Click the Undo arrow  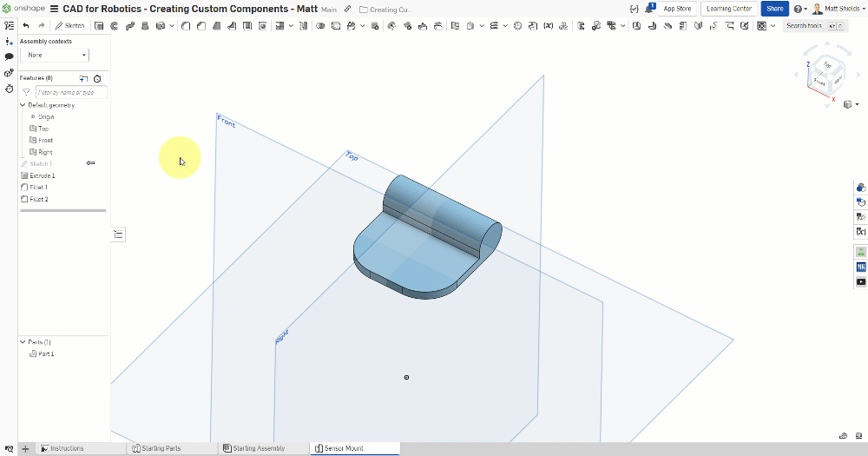click(25, 25)
